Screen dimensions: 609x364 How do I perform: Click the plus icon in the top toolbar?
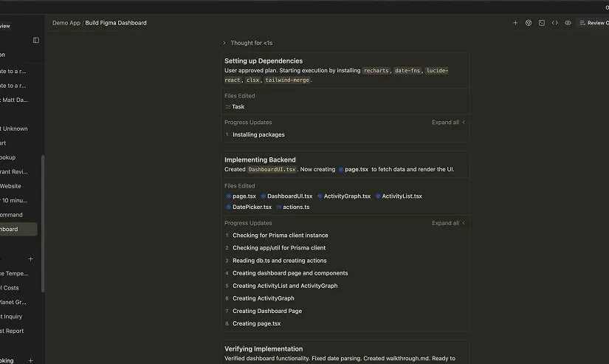point(515,23)
